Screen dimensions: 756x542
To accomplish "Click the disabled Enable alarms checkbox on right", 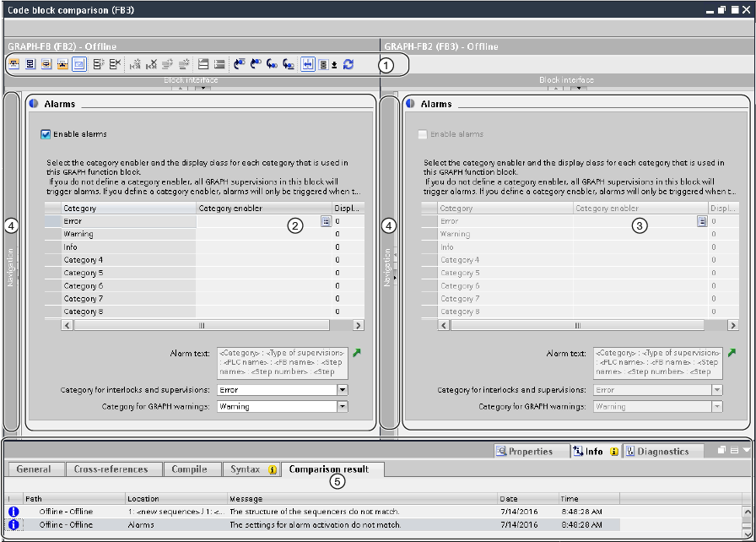I will tap(423, 133).
